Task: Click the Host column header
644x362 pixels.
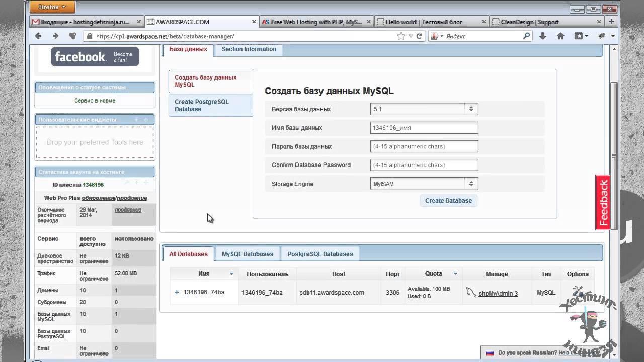Action: point(339,274)
